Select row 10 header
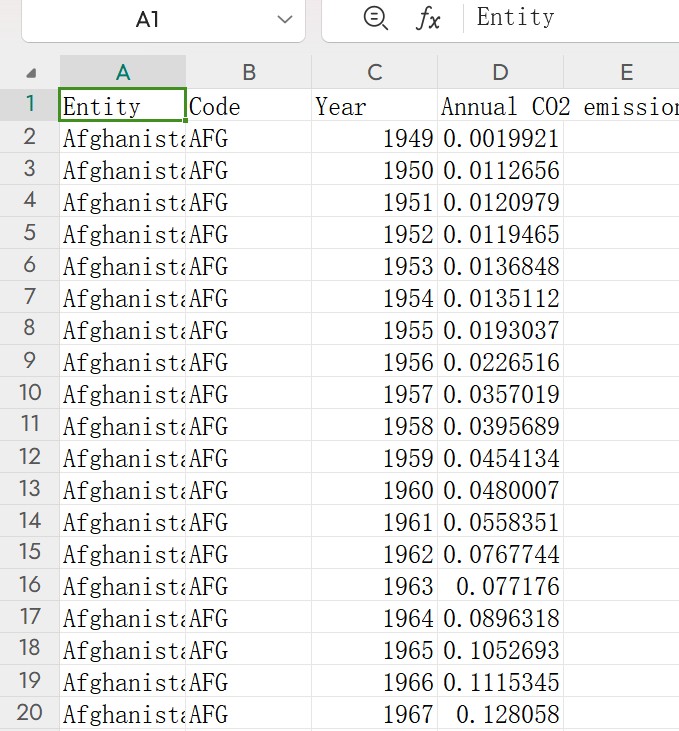This screenshot has width=679, height=731. 30,392
